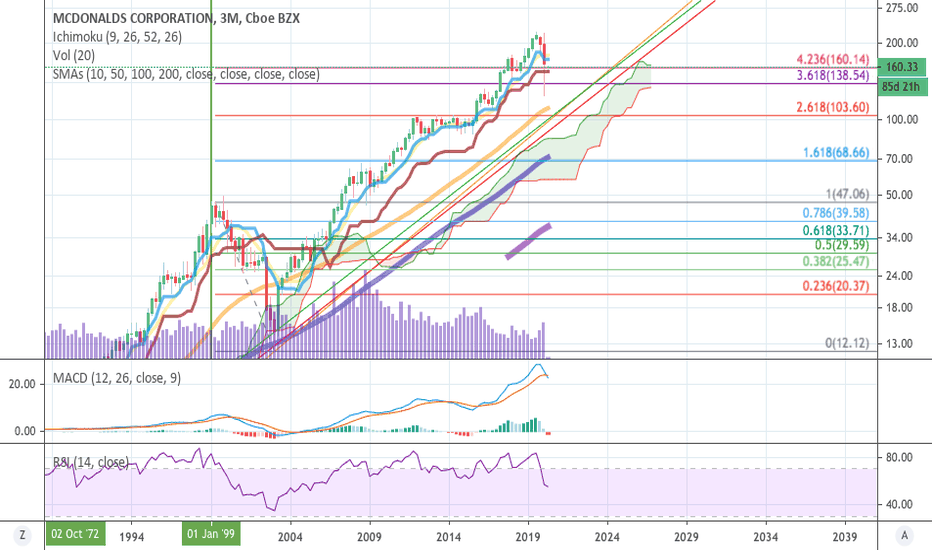Select the 0.786(39.58) Fibonacci level label
Viewport: 932px width, 550px height.
pos(836,213)
